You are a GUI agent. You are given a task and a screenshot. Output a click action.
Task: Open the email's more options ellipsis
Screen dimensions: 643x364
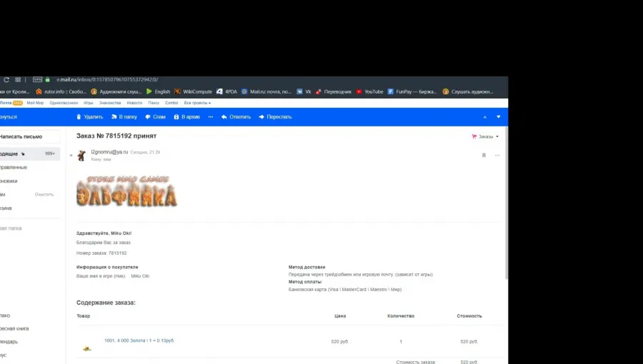click(x=497, y=156)
